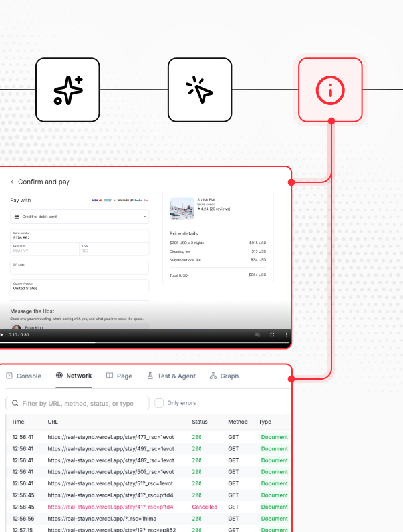Click the sparkle AI step node

[68, 90]
